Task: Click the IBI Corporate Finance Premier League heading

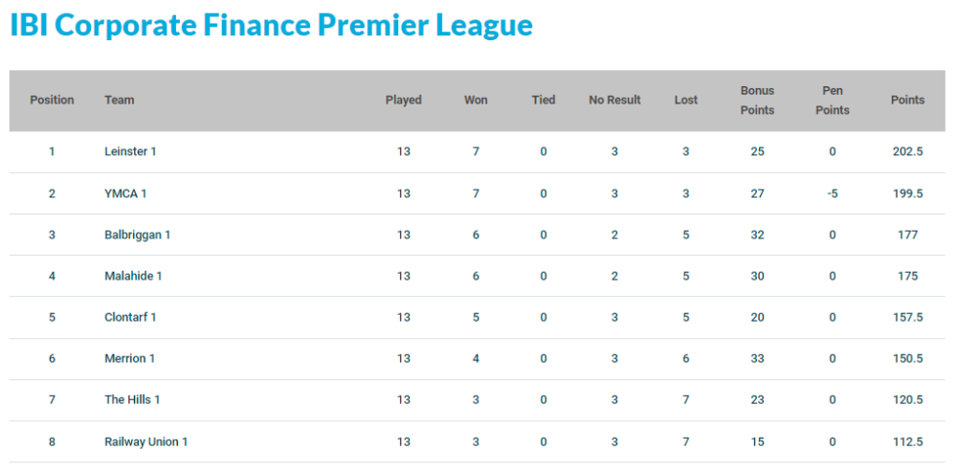Action: (x=271, y=26)
